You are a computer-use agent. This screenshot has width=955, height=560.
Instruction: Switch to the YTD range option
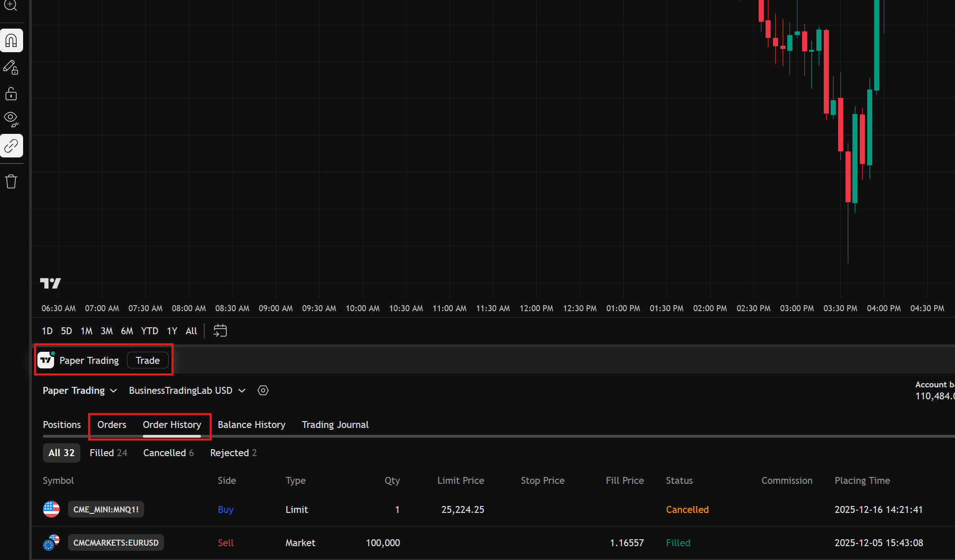click(149, 331)
